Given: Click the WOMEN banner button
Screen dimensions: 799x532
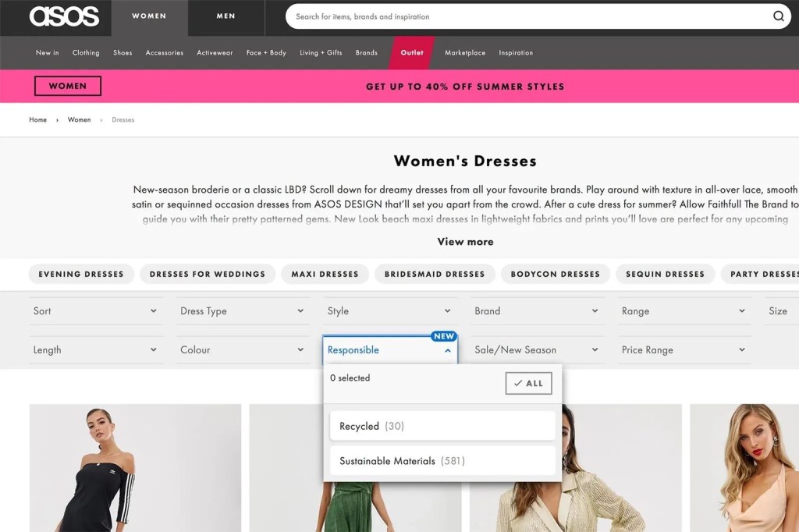Looking at the screenshot, I should (68, 86).
